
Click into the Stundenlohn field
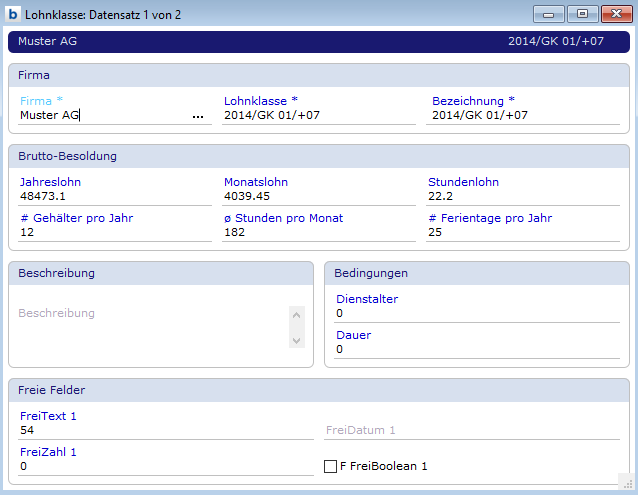coord(523,196)
